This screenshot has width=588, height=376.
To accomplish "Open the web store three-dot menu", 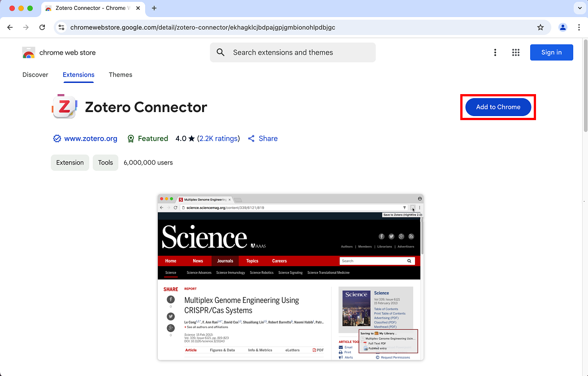I will click(495, 52).
